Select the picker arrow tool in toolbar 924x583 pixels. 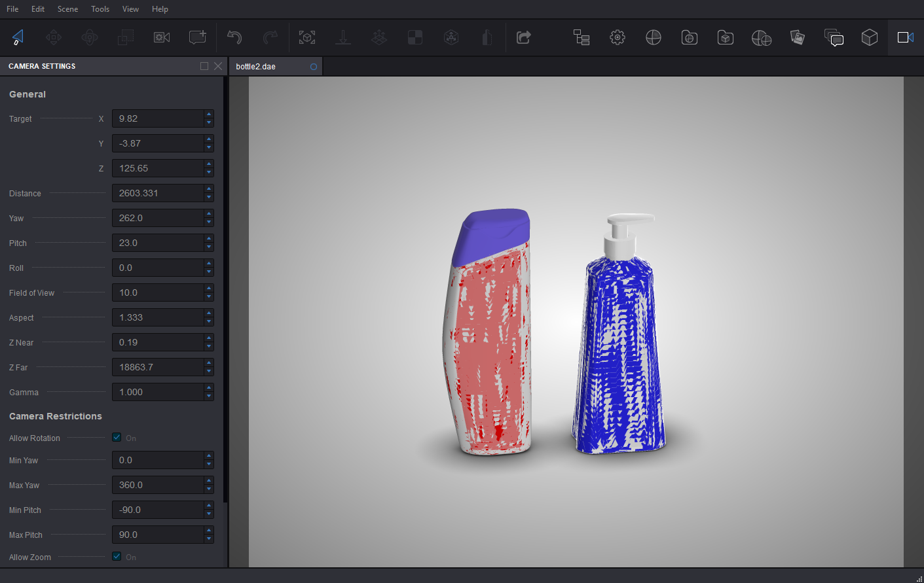tap(18, 37)
